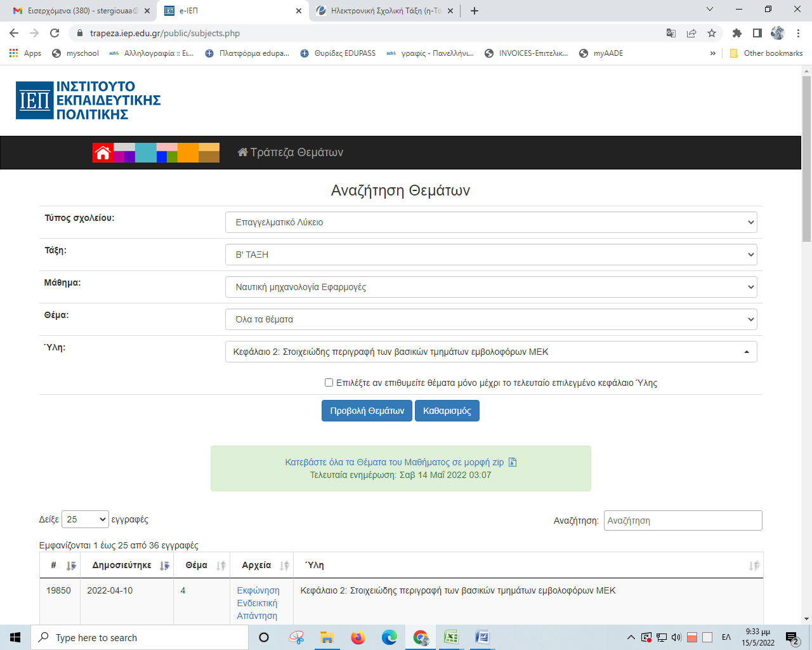This screenshot has height=650, width=812.
Task: Open the browser extensions puzzle icon
Action: pos(737,33)
